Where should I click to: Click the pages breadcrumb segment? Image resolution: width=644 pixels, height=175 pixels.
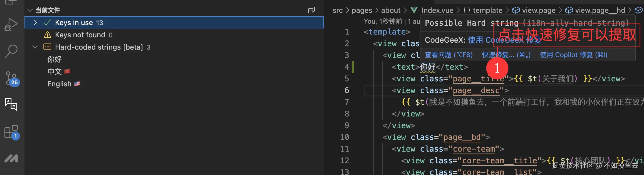[x=362, y=10]
